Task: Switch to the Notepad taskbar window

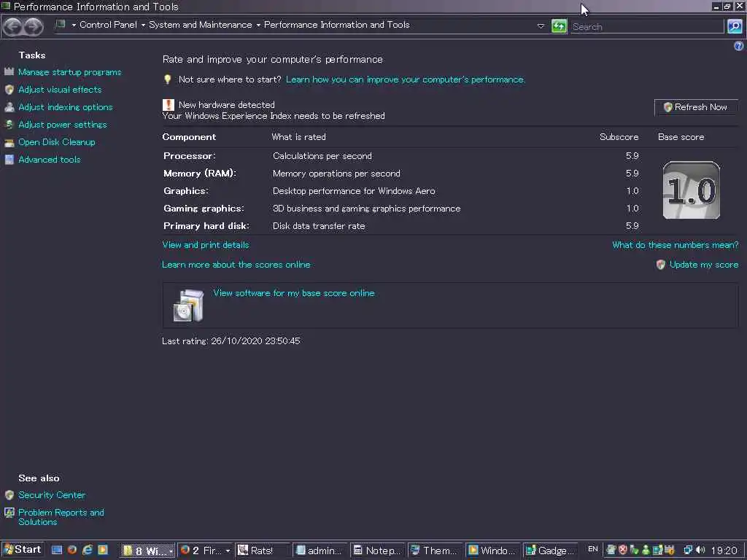Action: coord(377,551)
